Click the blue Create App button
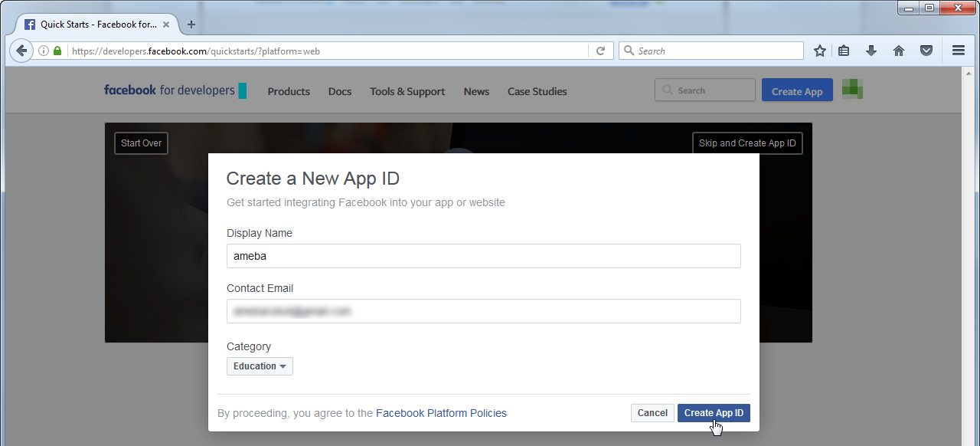This screenshot has width=980, height=446. 797,91
